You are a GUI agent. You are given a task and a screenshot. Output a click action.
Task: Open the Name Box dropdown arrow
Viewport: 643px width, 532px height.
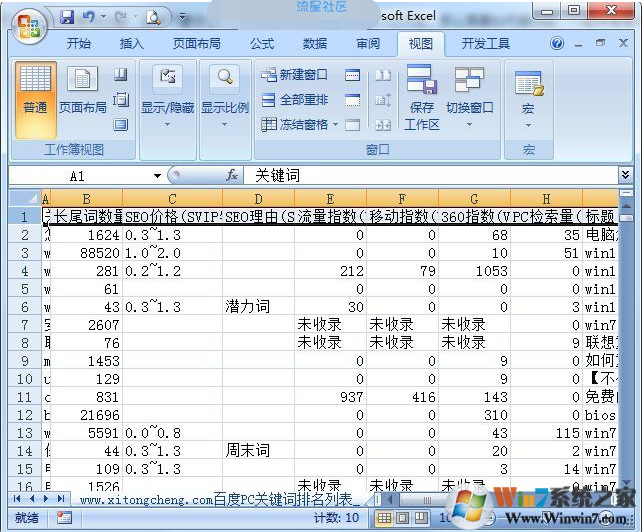point(157,176)
